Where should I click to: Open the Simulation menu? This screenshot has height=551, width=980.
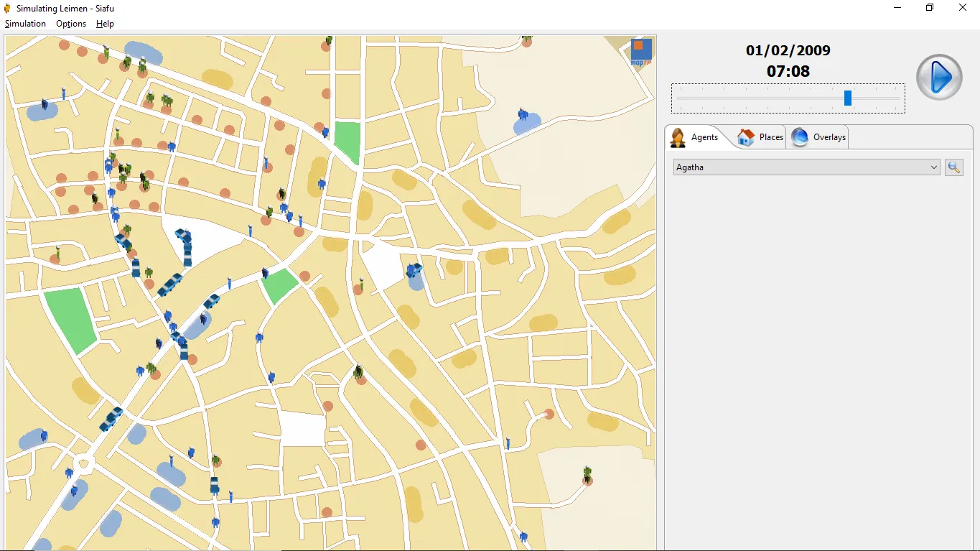(25, 24)
